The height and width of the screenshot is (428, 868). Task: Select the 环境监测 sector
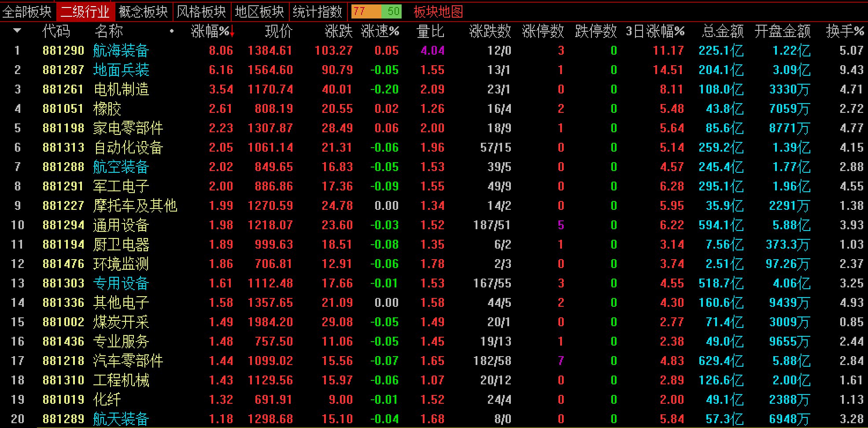(x=121, y=264)
